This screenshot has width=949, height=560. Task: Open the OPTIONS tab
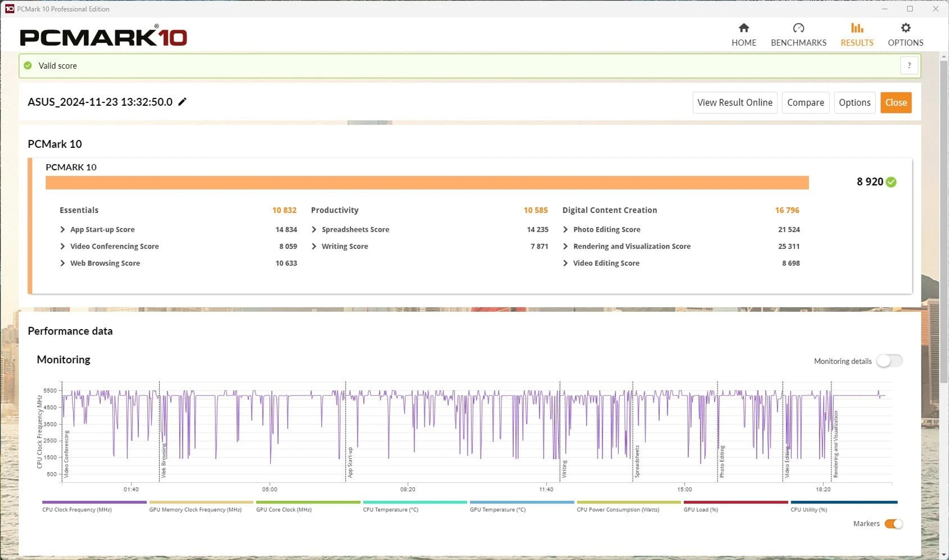(905, 35)
